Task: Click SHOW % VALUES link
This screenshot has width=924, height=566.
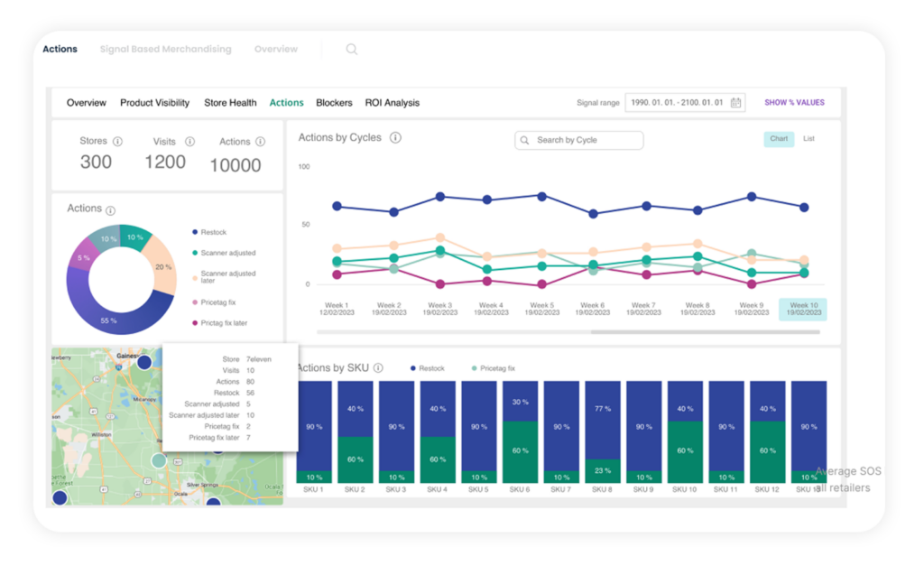Action: coord(794,103)
